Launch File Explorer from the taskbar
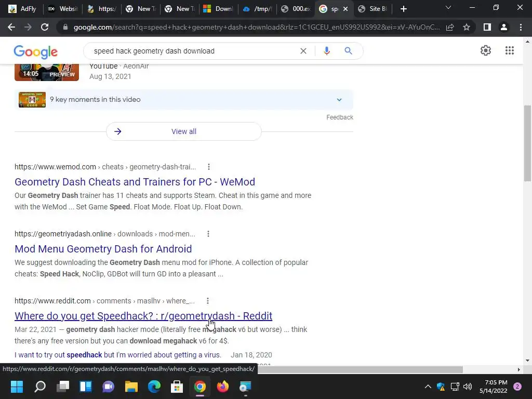Viewport: 532px width, 399px height. tap(131, 387)
